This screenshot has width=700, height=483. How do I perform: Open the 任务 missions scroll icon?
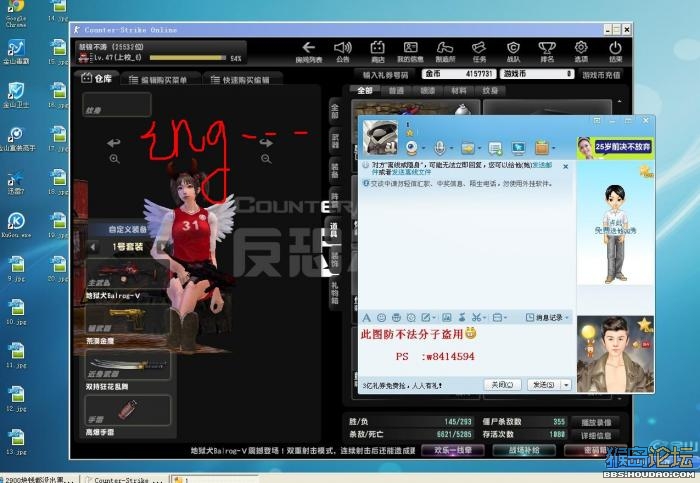(479, 47)
